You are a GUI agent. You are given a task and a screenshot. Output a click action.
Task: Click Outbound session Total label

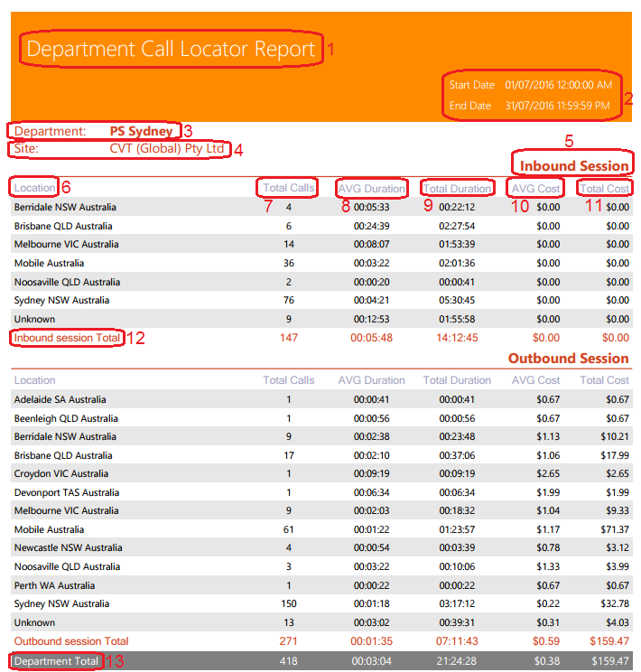71,641
